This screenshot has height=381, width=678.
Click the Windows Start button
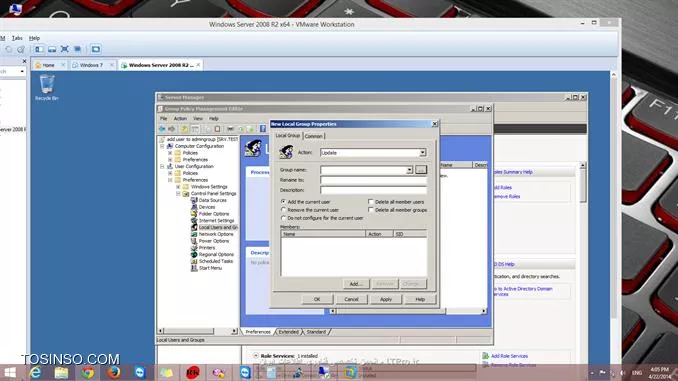[x=10, y=373]
